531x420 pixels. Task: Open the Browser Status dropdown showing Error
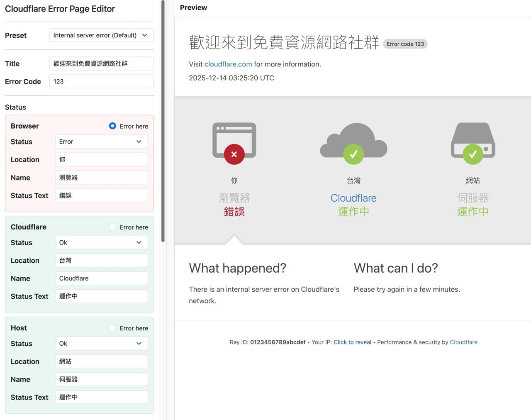[x=101, y=142]
